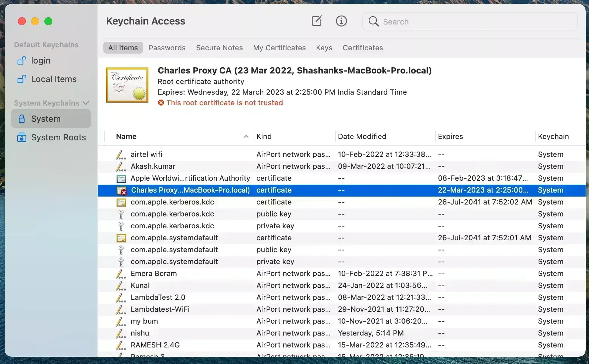Select the login keychain unlocked padlock icon

click(22, 61)
